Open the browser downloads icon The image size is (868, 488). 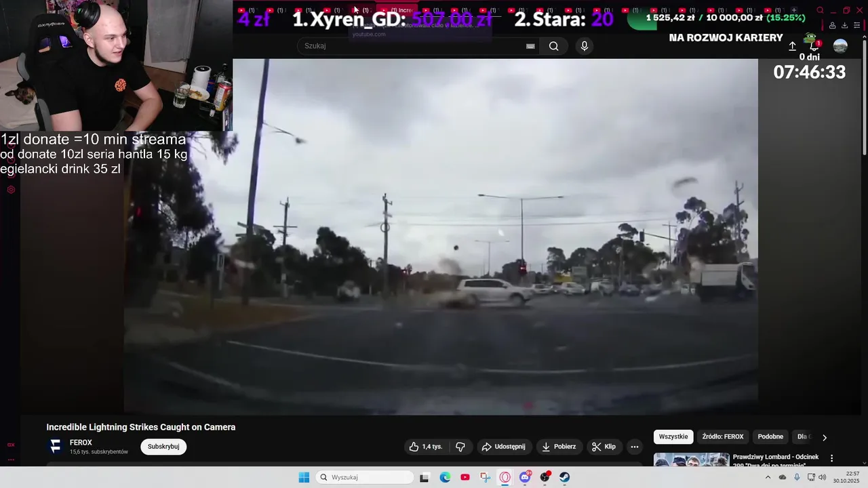click(x=844, y=26)
